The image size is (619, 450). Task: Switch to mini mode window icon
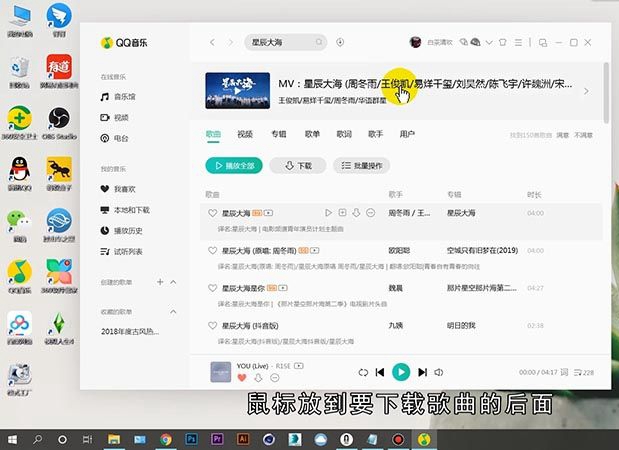click(543, 43)
